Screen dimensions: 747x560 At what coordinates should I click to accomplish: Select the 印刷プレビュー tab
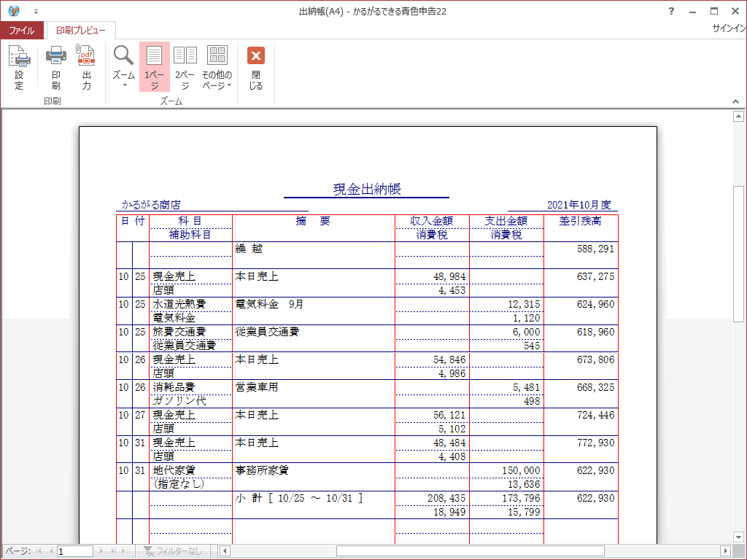click(x=81, y=31)
